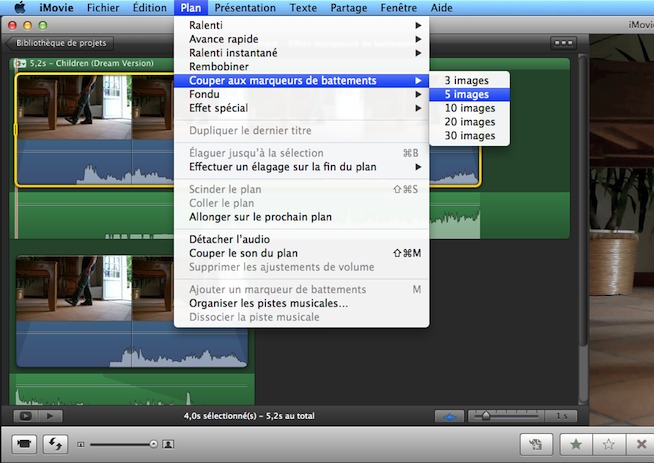654x463 pixels.
Task: Reject selection with the X button
Action: [641, 444]
